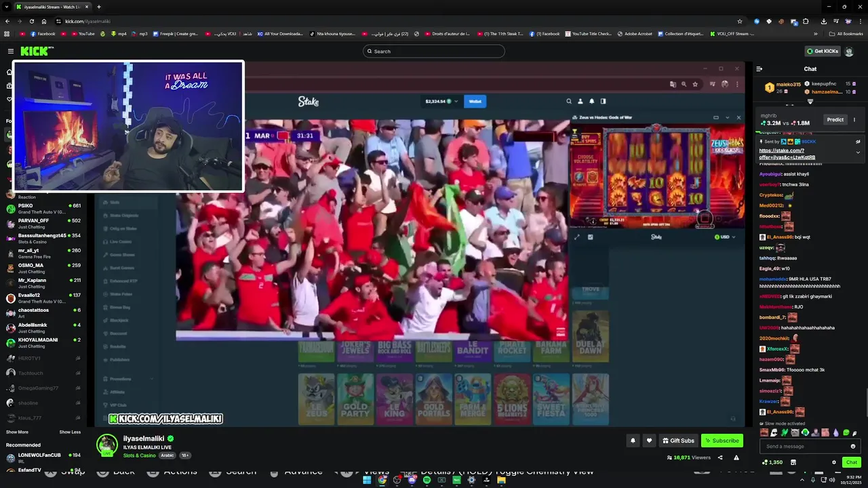Click the stream's Stake wallet button

click(x=475, y=101)
